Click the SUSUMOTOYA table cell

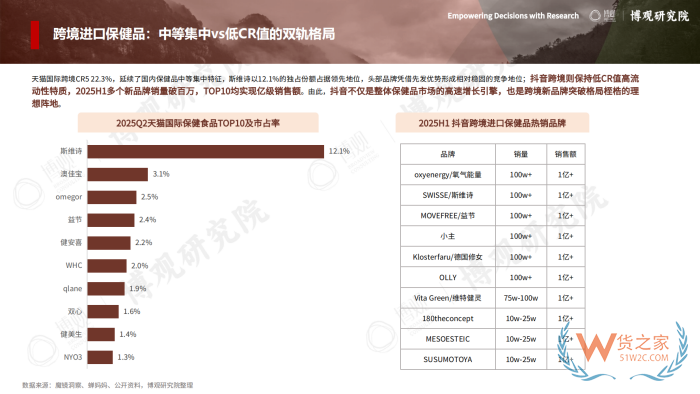(448, 360)
